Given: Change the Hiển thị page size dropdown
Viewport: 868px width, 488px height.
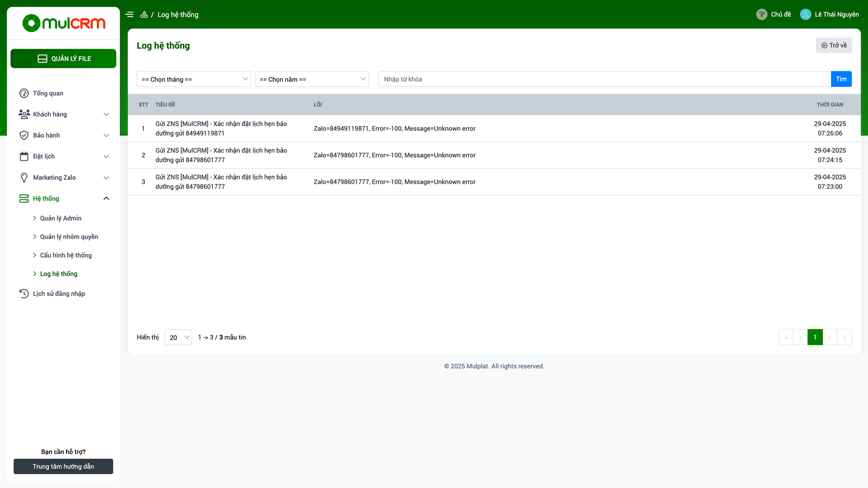Looking at the screenshot, I should [x=179, y=338].
